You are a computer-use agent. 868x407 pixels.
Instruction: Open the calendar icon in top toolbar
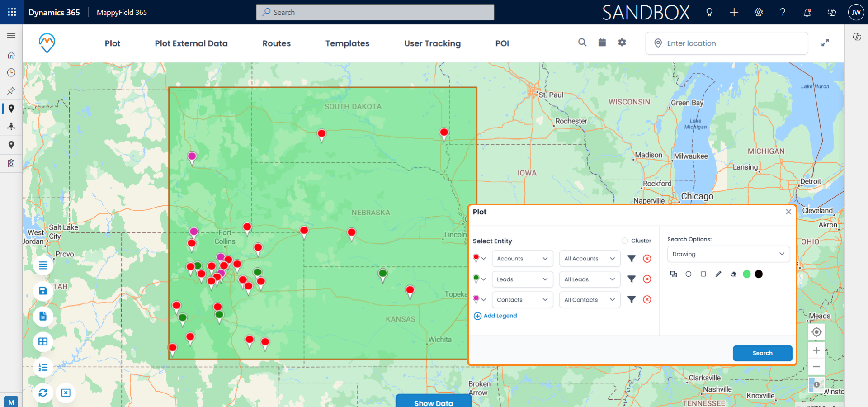602,43
